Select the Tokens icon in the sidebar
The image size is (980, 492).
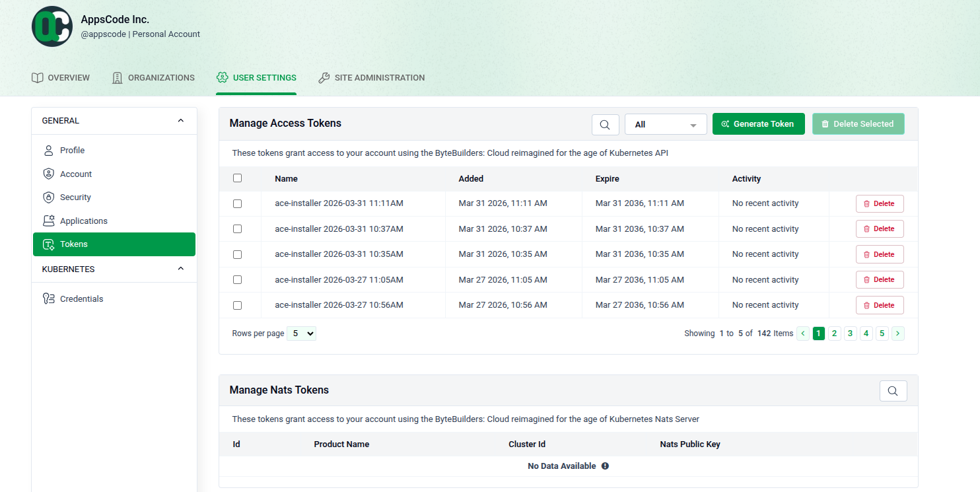[x=48, y=244]
